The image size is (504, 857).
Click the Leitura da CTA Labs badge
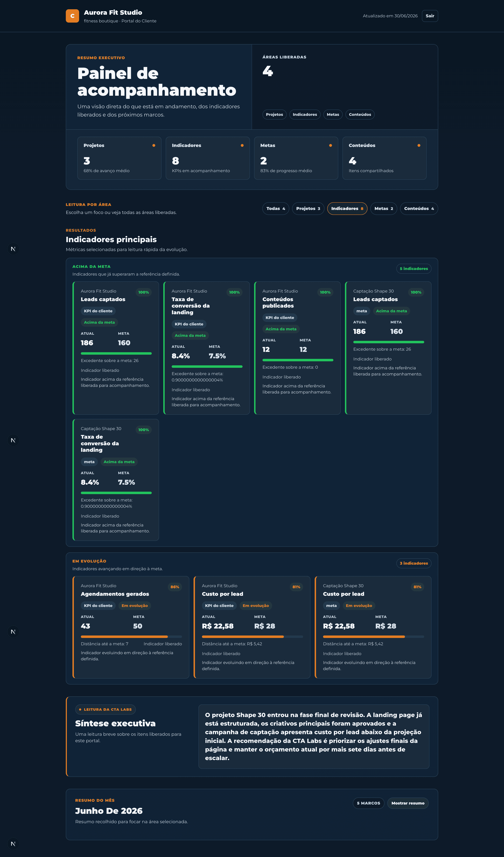tap(105, 709)
